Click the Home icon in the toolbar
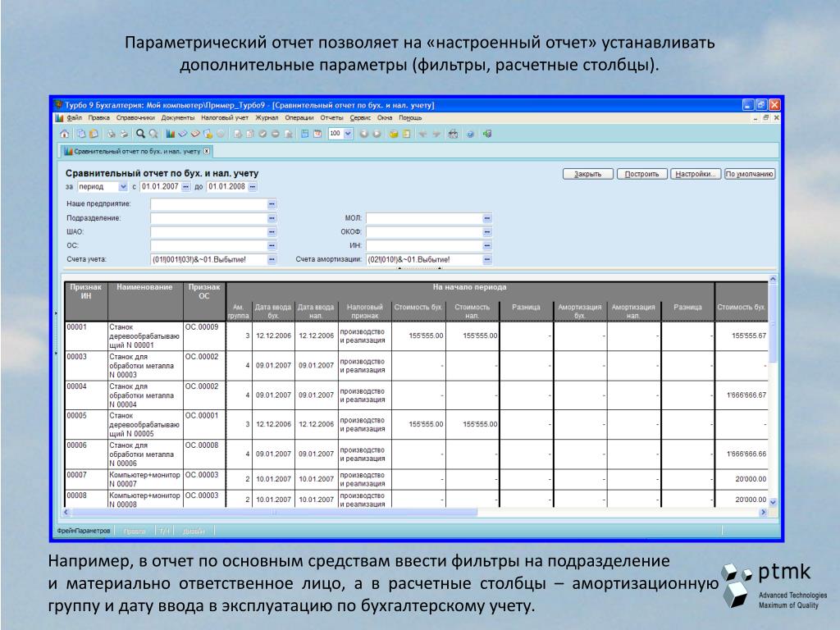 click(x=64, y=134)
